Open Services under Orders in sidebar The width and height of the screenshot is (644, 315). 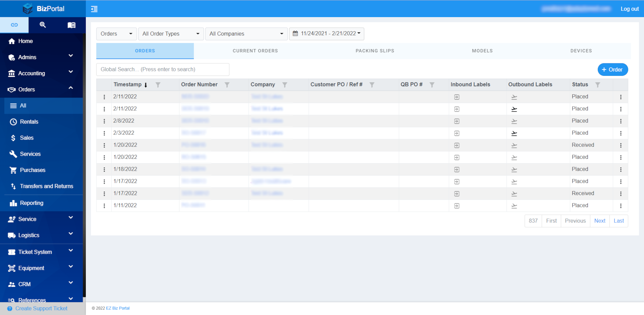point(43,154)
